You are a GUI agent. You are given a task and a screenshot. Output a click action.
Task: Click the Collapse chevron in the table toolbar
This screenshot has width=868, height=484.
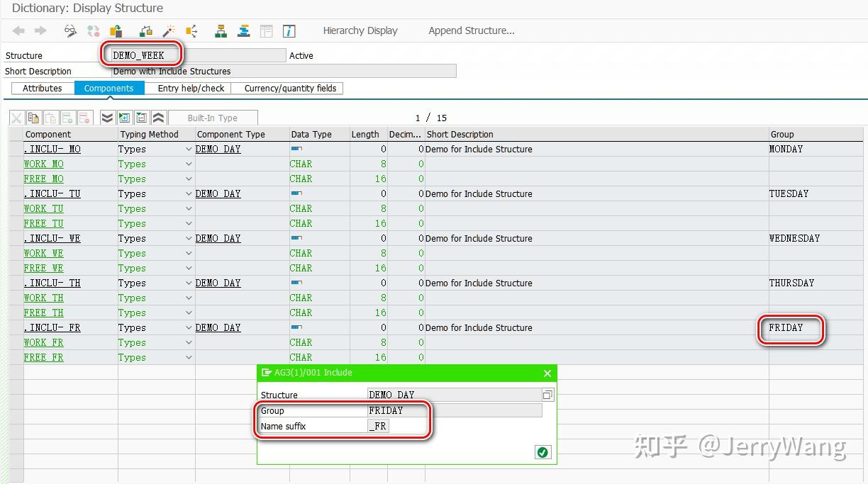coord(157,117)
